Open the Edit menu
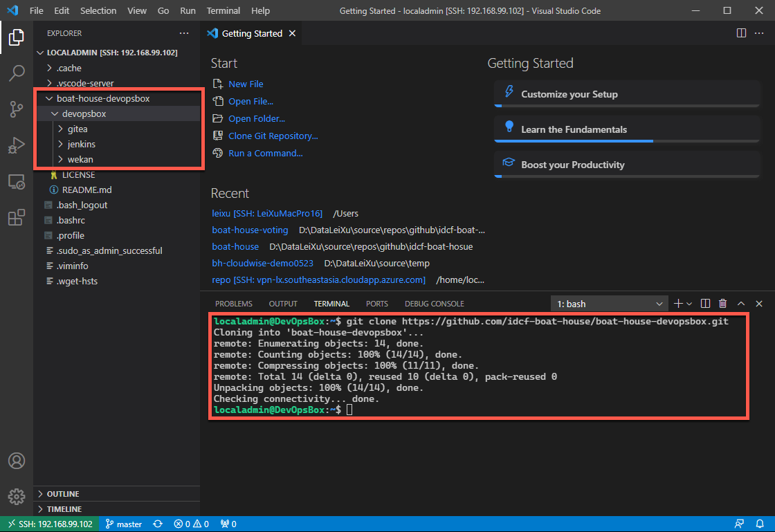The height and width of the screenshot is (532, 775). 62,10
